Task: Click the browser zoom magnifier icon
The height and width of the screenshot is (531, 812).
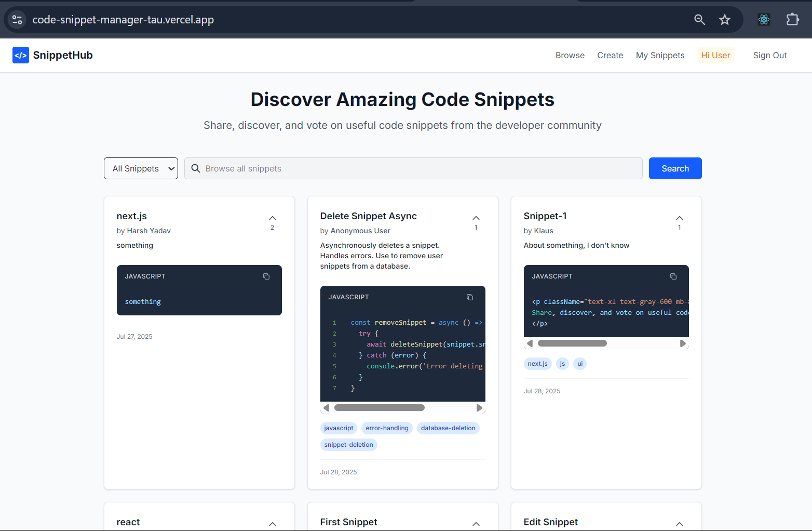Action: pyautogui.click(x=699, y=20)
